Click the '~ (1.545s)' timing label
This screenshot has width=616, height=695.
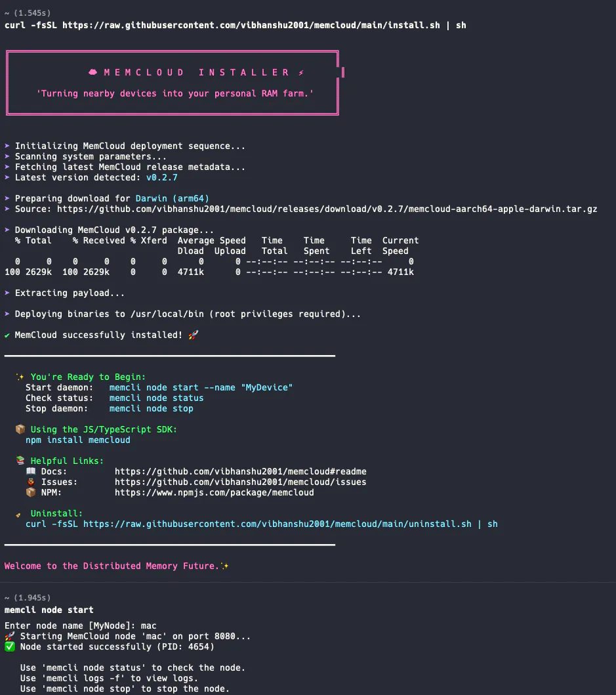(28, 13)
